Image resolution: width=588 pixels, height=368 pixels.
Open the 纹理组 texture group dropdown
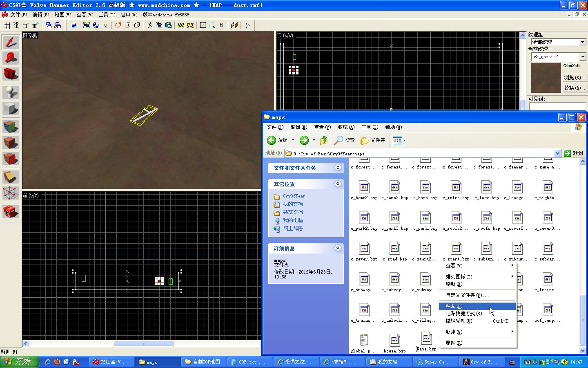pyautogui.click(x=582, y=42)
